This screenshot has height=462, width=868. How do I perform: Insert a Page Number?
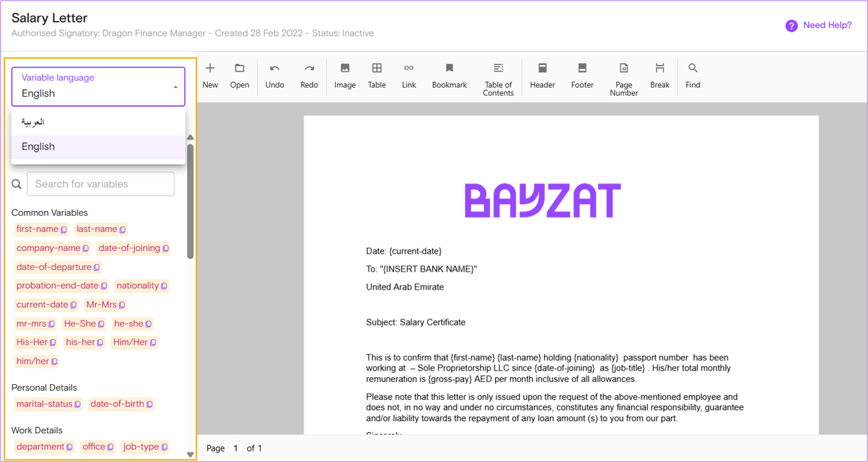[624, 79]
